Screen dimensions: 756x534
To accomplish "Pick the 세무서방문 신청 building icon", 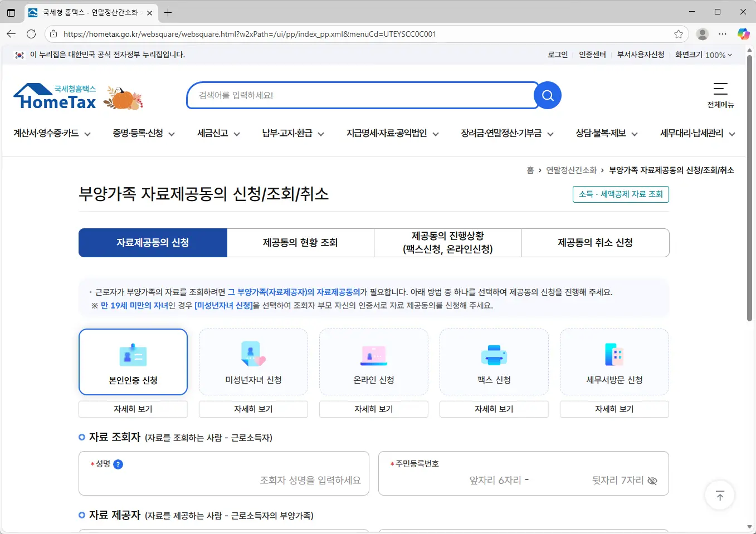I will [614, 355].
